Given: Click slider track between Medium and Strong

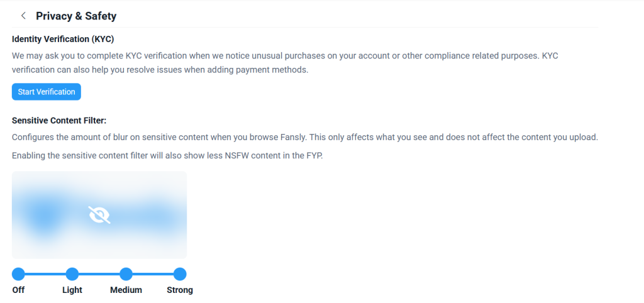Looking at the screenshot, I should pyautogui.click(x=153, y=274).
